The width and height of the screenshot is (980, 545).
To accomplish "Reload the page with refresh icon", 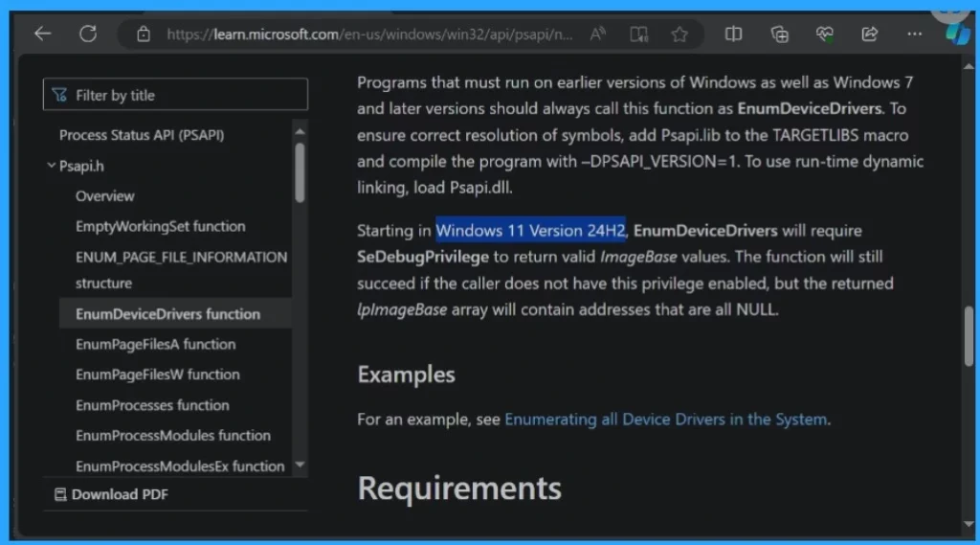I will point(88,34).
